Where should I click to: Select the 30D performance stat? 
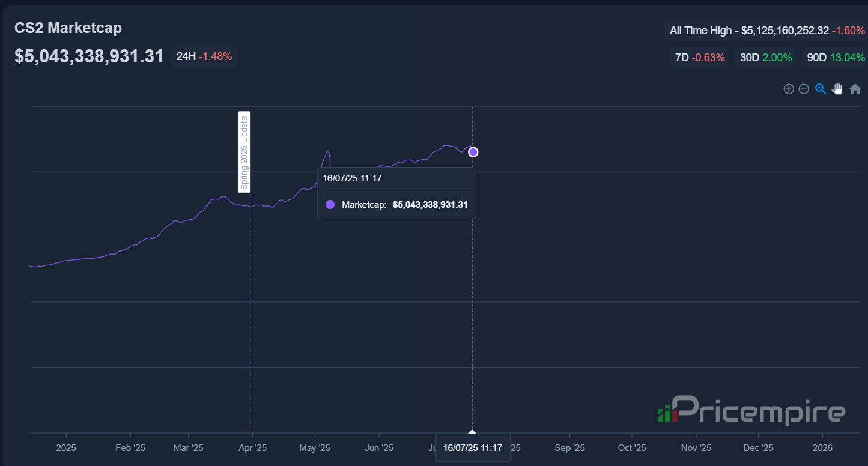[x=765, y=58]
